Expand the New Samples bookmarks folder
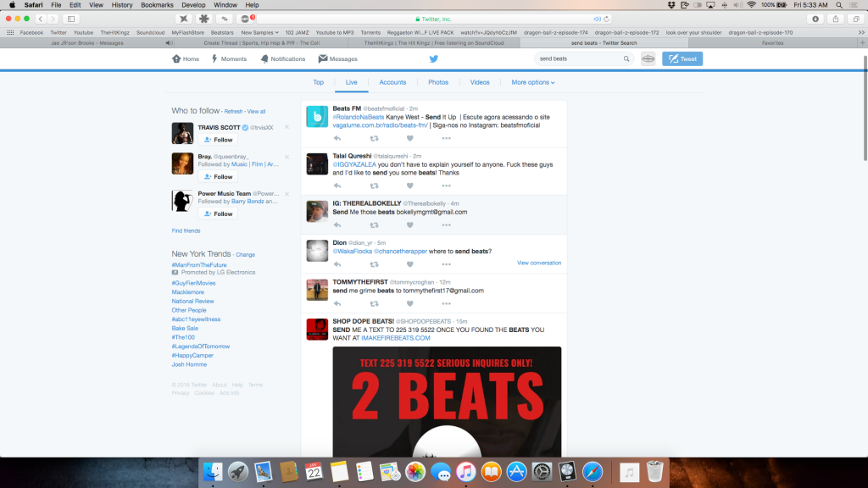This screenshot has height=488, width=868. click(x=259, y=33)
